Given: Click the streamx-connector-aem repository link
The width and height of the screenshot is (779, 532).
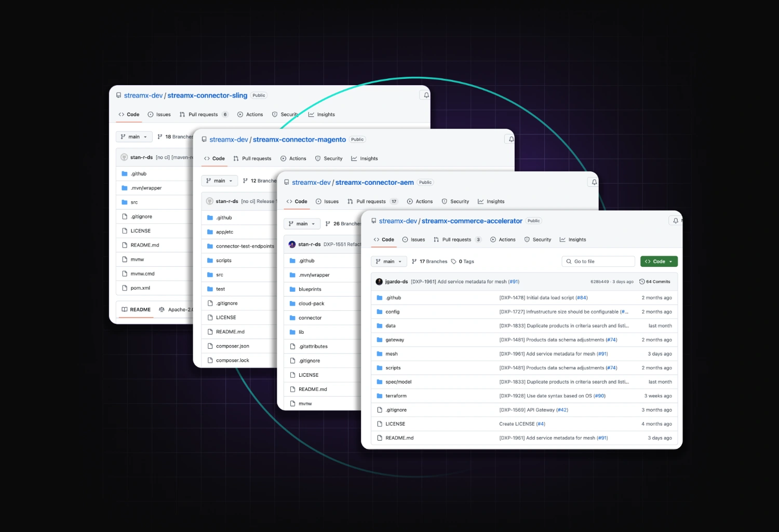Looking at the screenshot, I should point(374,182).
